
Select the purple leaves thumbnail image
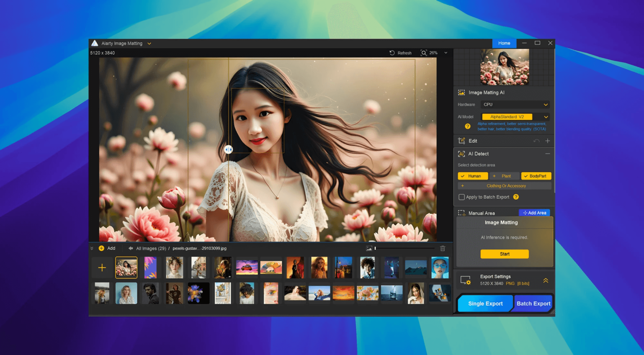(150, 268)
